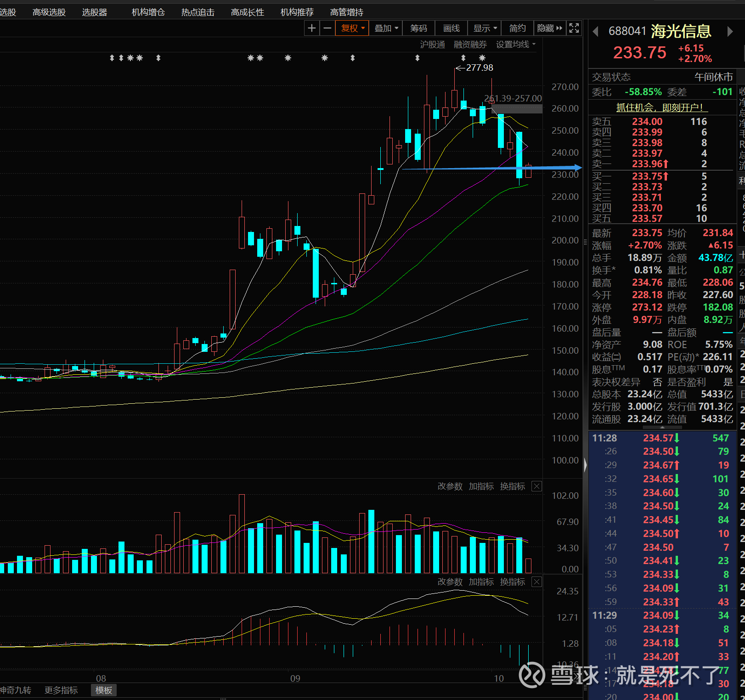Go to the previous stock with left arrow
Screen dimensions: 745x700
(x=596, y=31)
